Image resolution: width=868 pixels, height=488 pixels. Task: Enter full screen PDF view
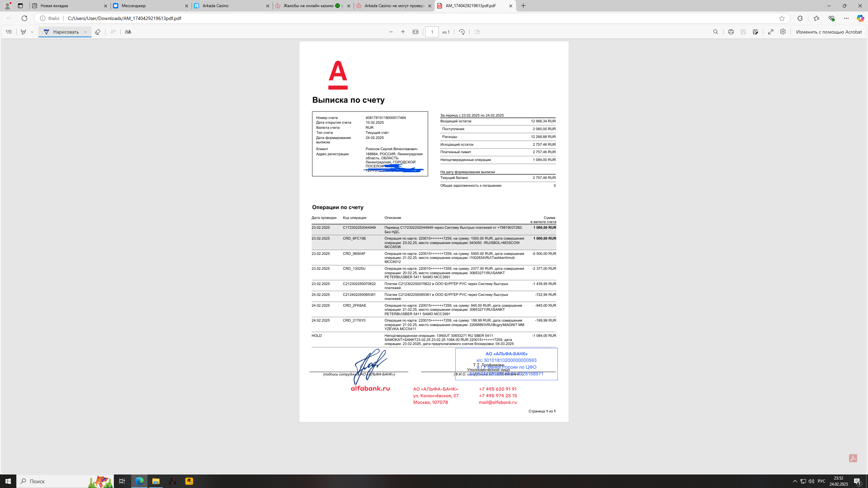tap(771, 32)
